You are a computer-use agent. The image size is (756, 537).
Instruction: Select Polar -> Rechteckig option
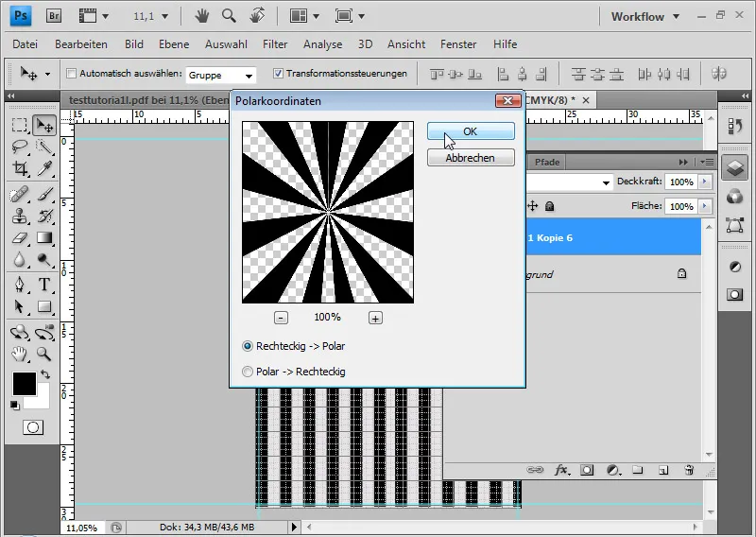coord(248,372)
